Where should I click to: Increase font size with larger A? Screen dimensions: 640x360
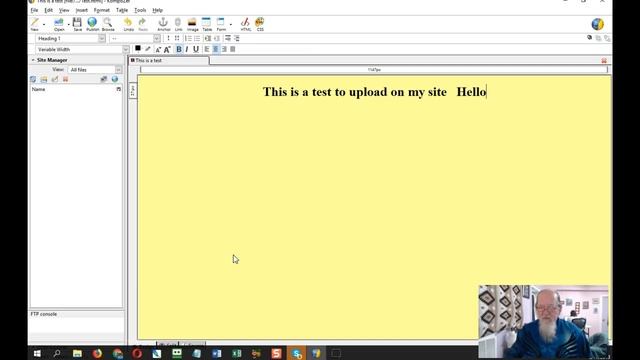[167, 49]
